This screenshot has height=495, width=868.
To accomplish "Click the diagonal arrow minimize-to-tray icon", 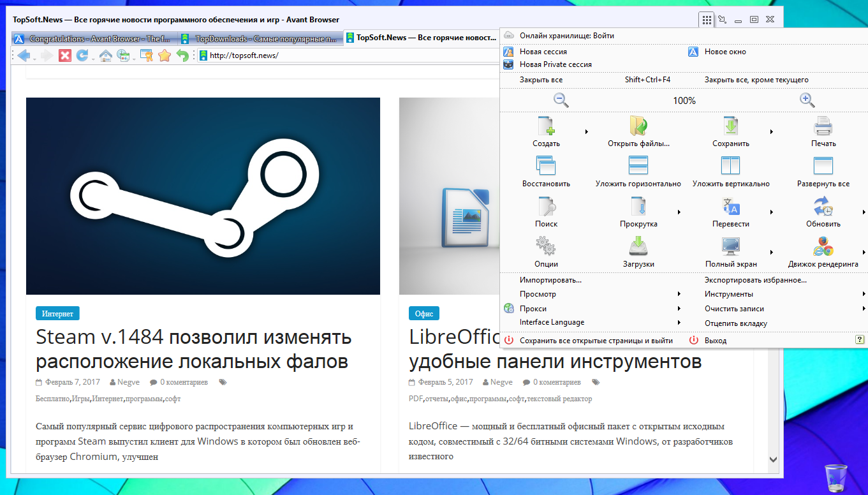I will [723, 20].
